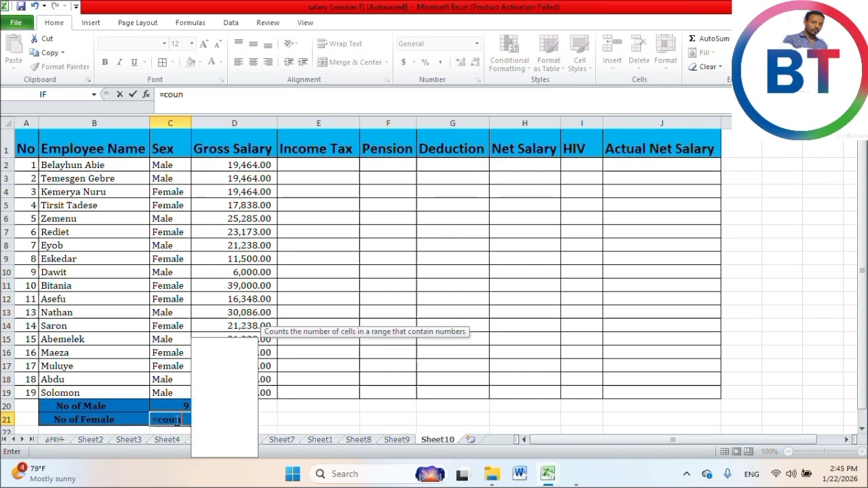The height and width of the screenshot is (488, 868).
Task: Apply Percent Style format
Action: (x=425, y=62)
